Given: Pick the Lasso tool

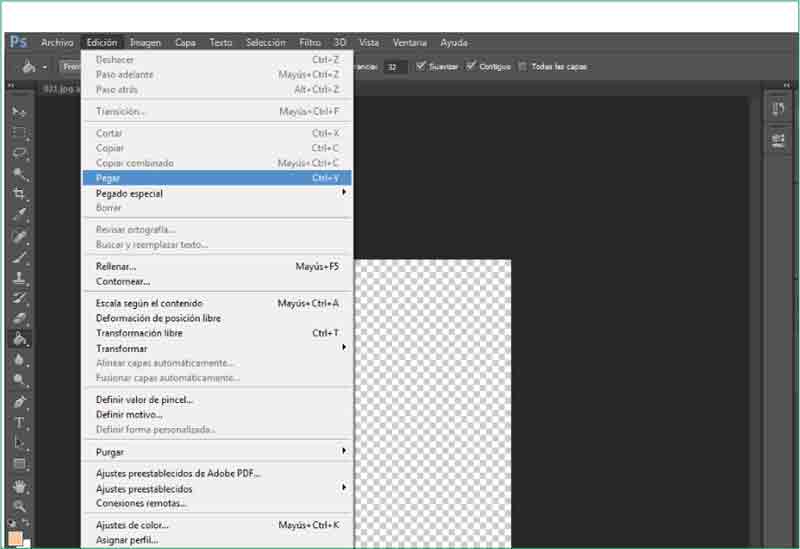Looking at the screenshot, I should click(19, 153).
